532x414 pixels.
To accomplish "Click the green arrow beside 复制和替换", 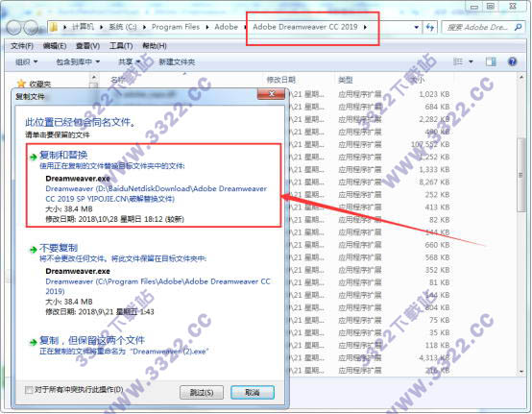I will coord(33,157).
